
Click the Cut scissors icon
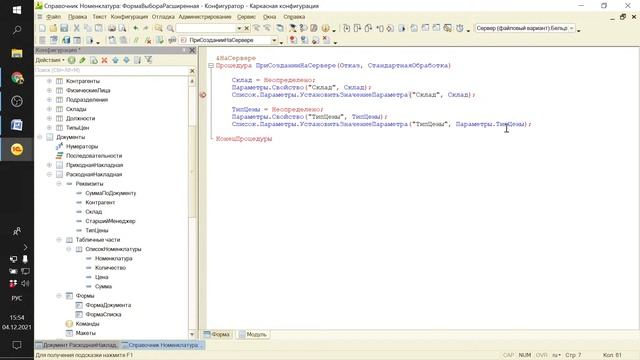tap(76, 28)
